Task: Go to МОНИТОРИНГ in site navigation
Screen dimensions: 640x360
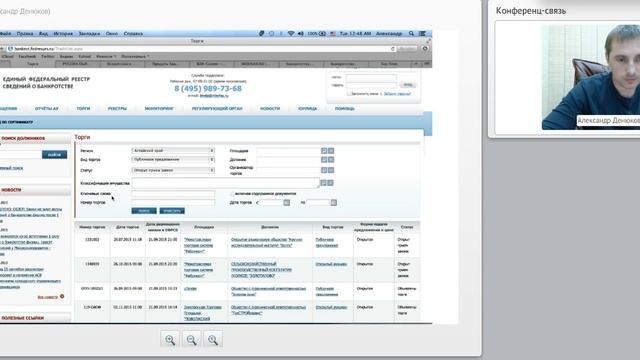Action: (159, 109)
